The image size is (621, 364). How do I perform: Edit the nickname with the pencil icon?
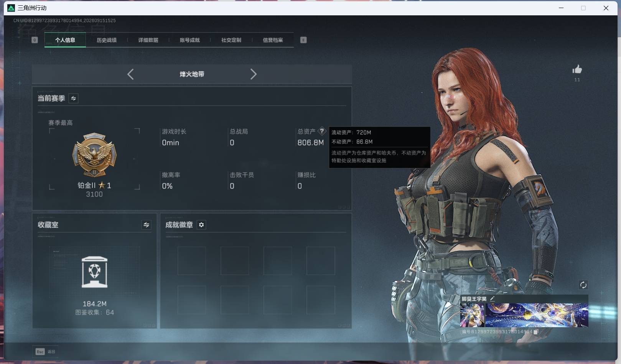(492, 298)
